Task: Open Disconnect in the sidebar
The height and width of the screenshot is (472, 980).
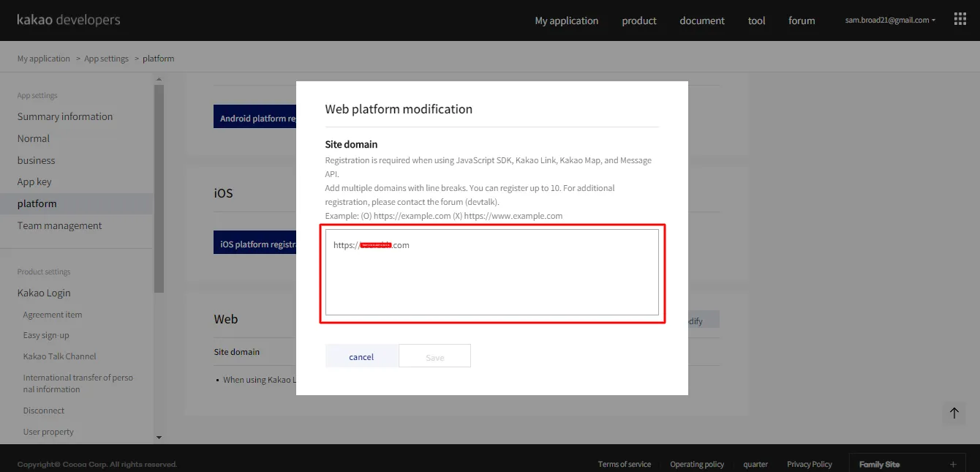Action: (44, 411)
